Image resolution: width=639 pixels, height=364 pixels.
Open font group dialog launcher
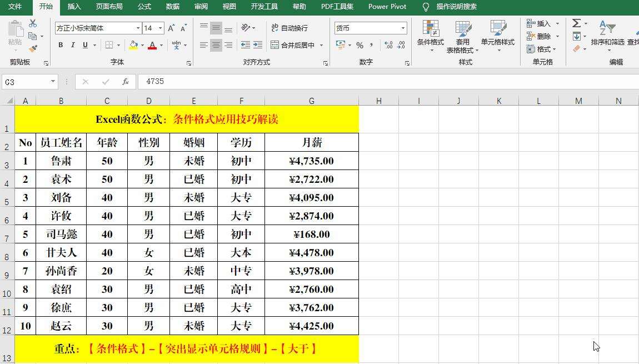click(189, 63)
